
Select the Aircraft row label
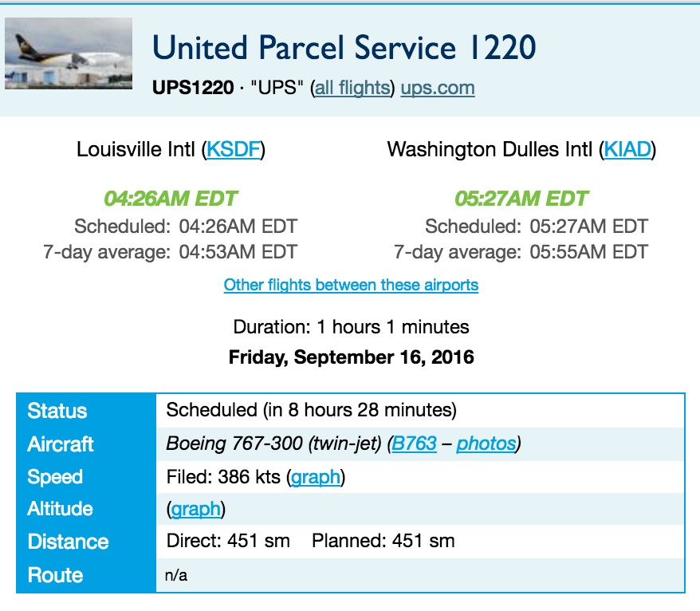pos(61,444)
